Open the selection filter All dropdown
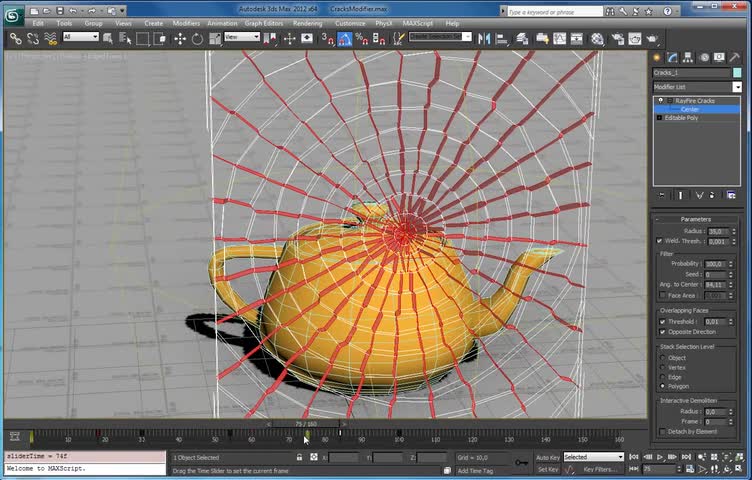The width and height of the screenshot is (752, 480). click(x=81, y=37)
